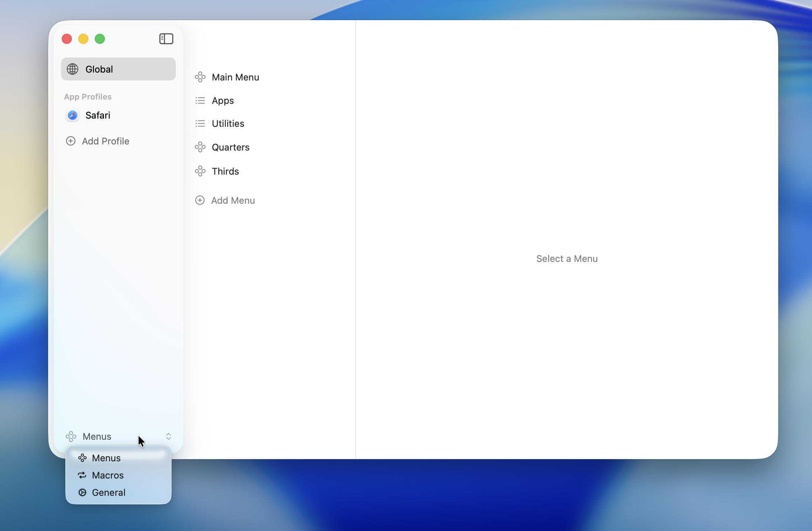Toggle the sidebar visibility button

click(166, 38)
